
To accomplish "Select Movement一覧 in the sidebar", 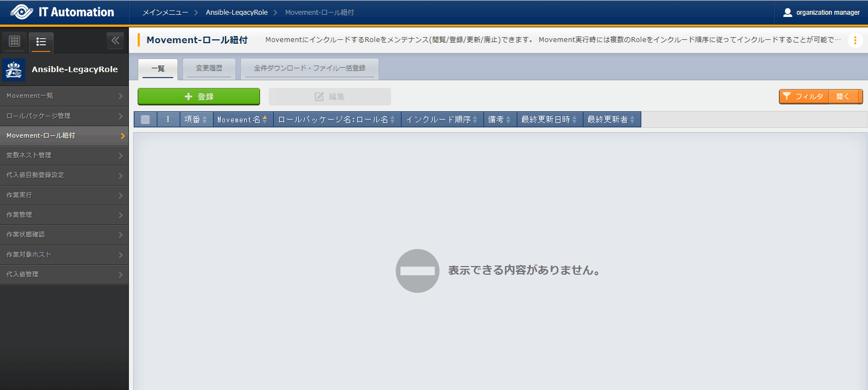I will coord(64,96).
